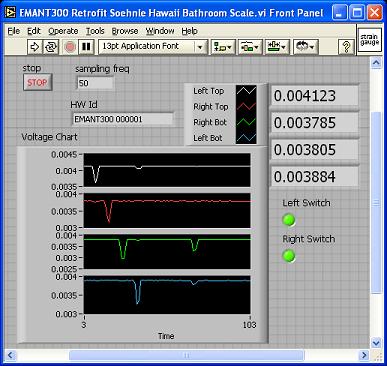Click the Run Continuously icon
The image size is (387, 366).
(x=51, y=47)
